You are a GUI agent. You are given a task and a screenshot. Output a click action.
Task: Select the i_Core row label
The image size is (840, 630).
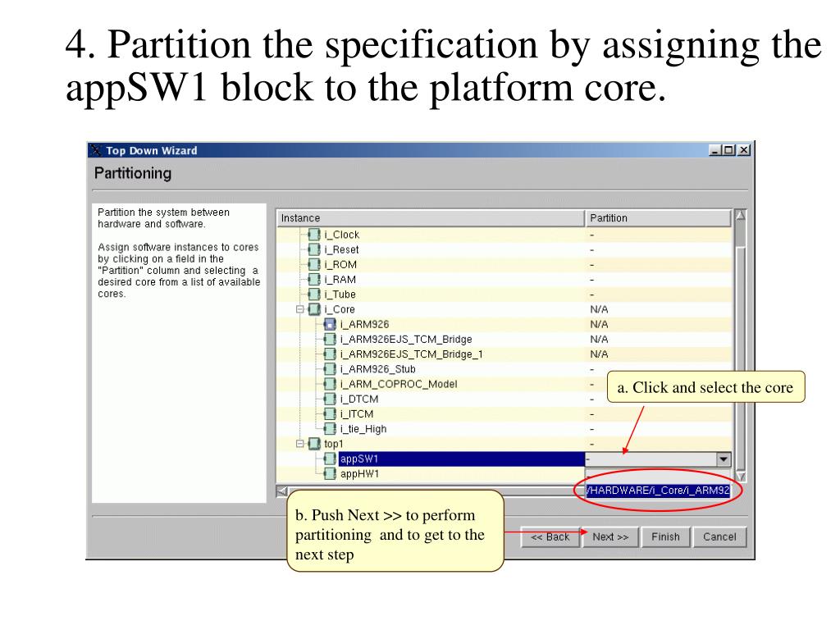pyautogui.click(x=339, y=309)
